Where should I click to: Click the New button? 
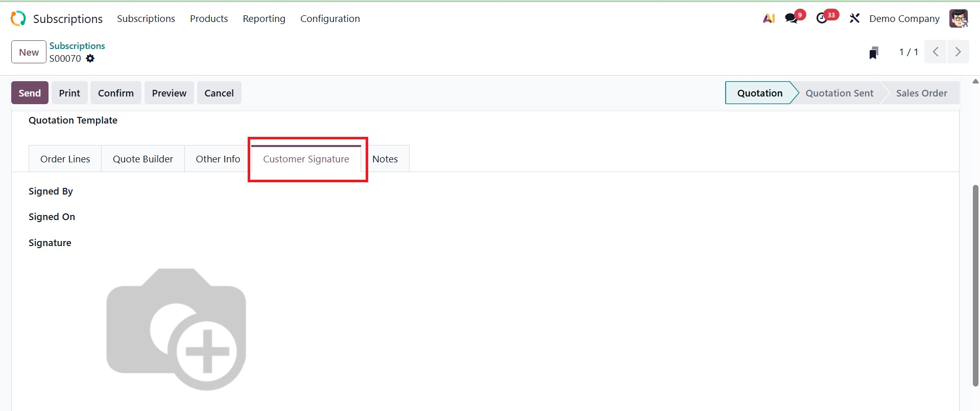[x=29, y=52]
